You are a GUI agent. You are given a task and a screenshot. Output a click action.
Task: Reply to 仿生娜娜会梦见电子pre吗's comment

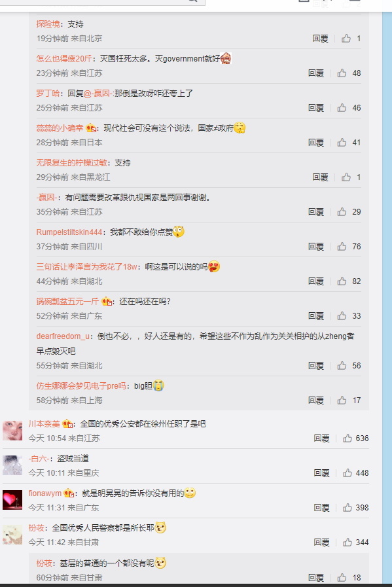[316, 400]
